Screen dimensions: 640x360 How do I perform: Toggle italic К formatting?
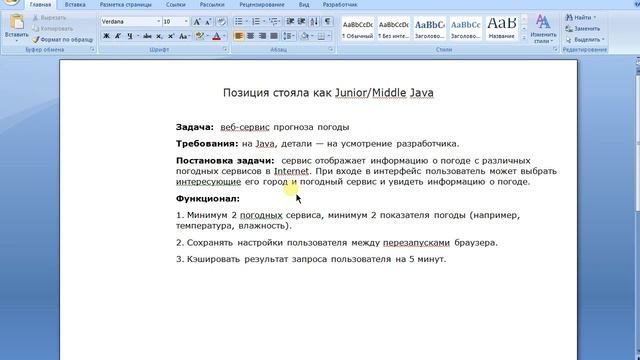click(118, 36)
